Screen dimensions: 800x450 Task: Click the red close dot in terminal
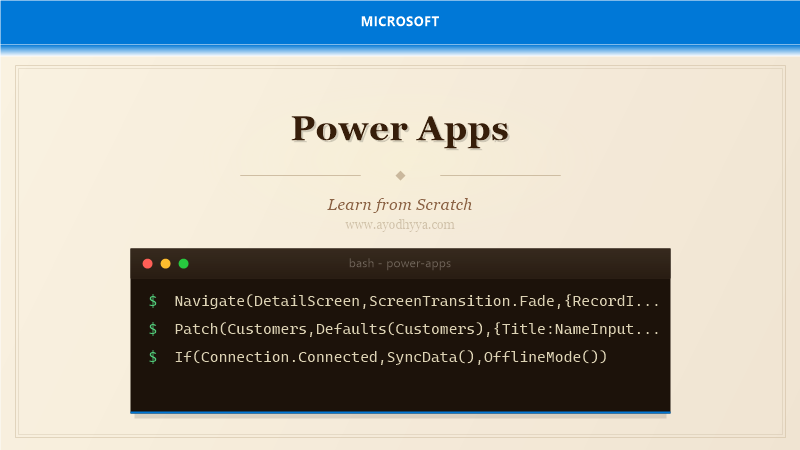pos(147,264)
